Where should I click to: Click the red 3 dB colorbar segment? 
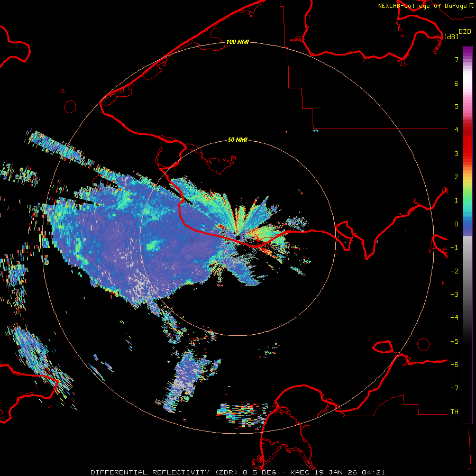pos(467,153)
